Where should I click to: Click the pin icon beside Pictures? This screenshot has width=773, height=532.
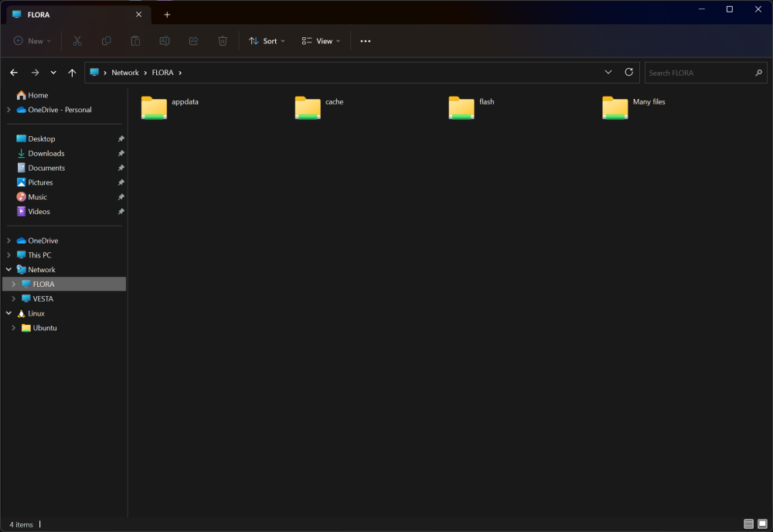tap(121, 182)
